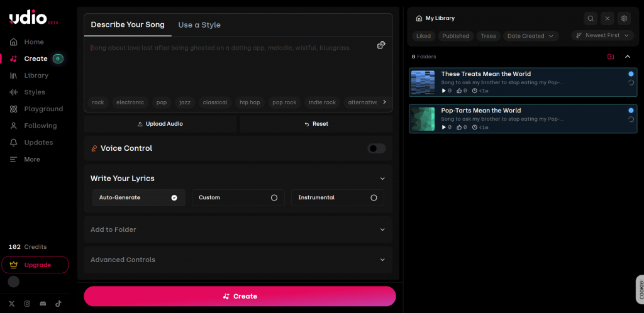644x313 pixels.
Task: Select the Instrumental option
Action: [338, 198]
